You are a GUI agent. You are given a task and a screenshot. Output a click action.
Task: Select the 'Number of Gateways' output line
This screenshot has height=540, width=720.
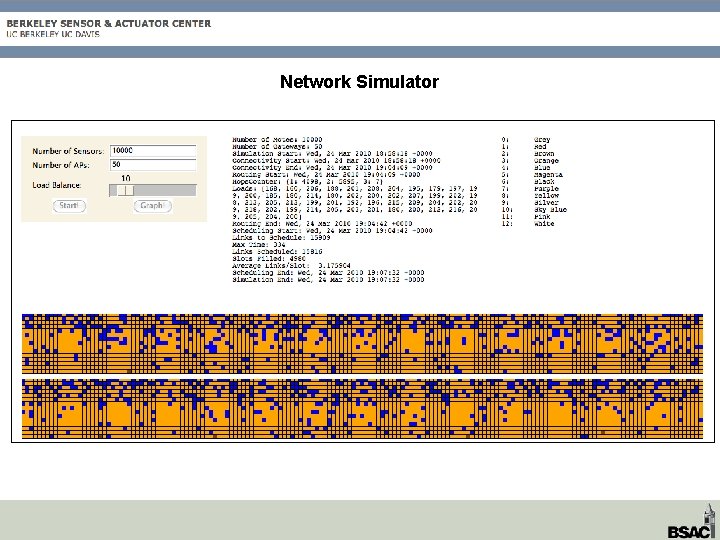(277, 146)
